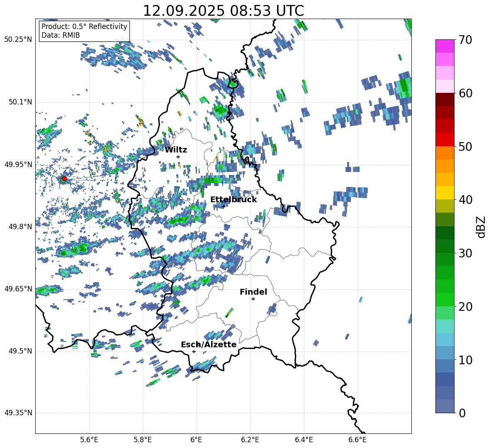Click the colorbar value 10
This screenshot has height=448, width=491.
465,360
